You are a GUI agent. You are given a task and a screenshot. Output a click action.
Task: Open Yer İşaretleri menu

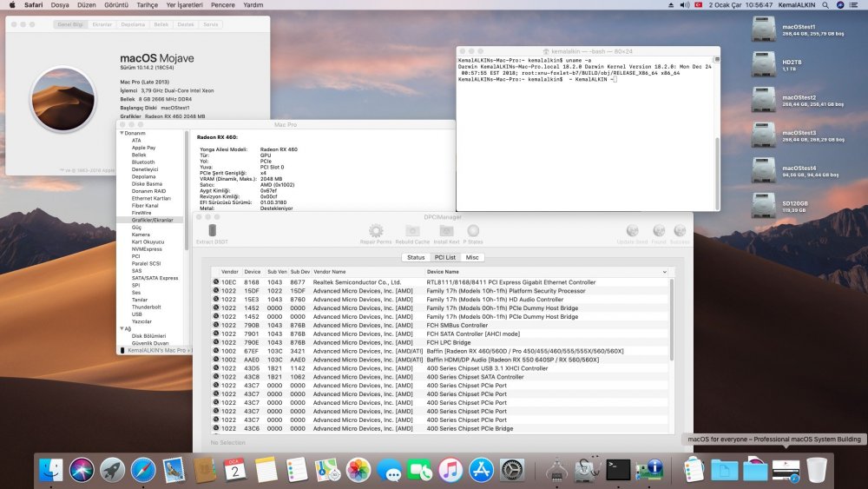click(184, 5)
